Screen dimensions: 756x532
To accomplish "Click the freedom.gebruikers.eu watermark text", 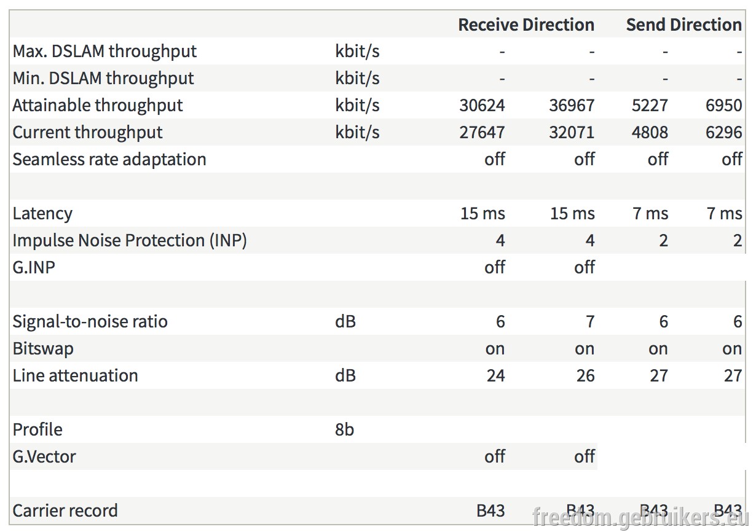I will pos(638,517).
